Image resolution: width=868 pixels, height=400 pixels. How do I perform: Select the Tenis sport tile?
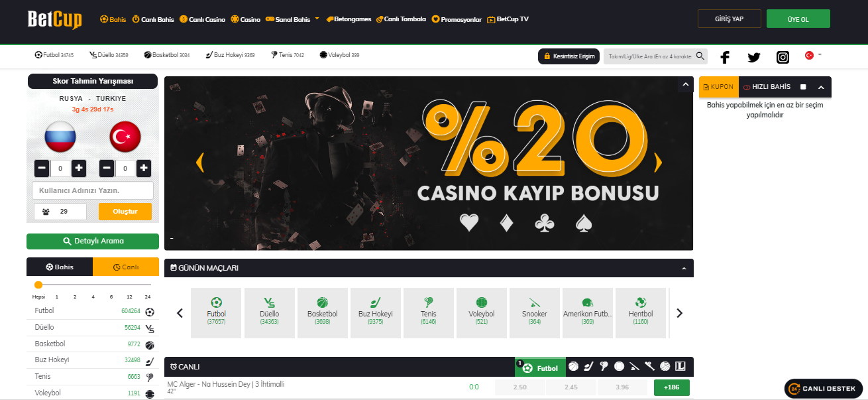point(429,313)
